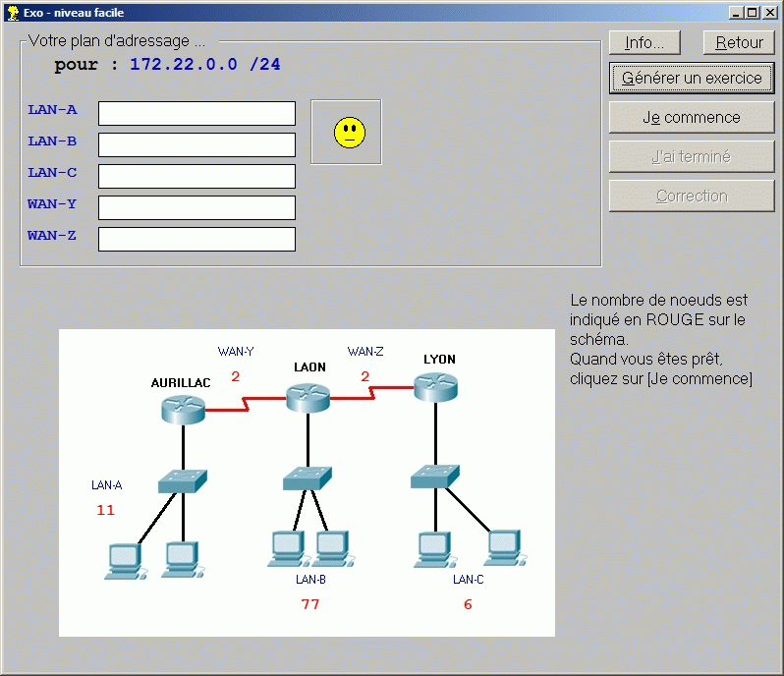784x676 pixels.
Task: Click the LAN-B form label
Action: click(x=52, y=141)
